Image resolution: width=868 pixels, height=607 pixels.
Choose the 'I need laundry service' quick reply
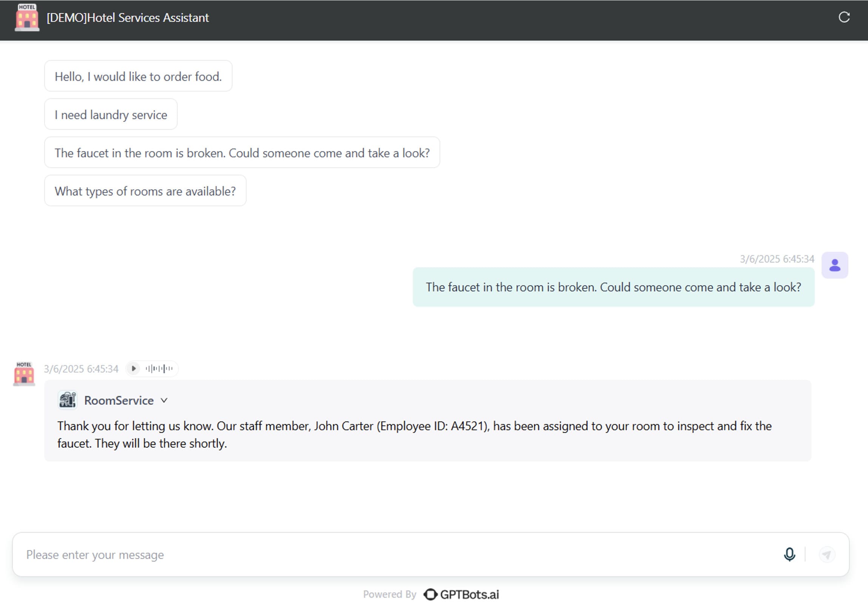pos(111,115)
